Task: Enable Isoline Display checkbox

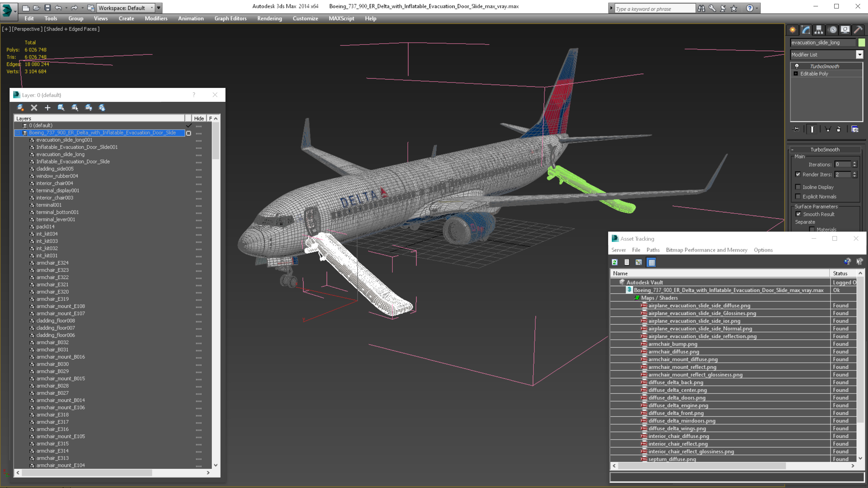Action: pyautogui.click(x=798, y=187)
